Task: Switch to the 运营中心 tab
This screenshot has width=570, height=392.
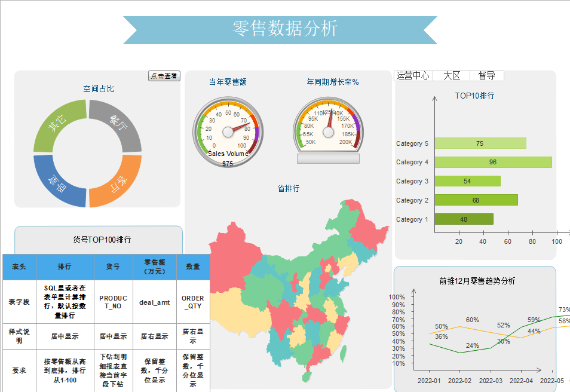Action: click(413, 76)
